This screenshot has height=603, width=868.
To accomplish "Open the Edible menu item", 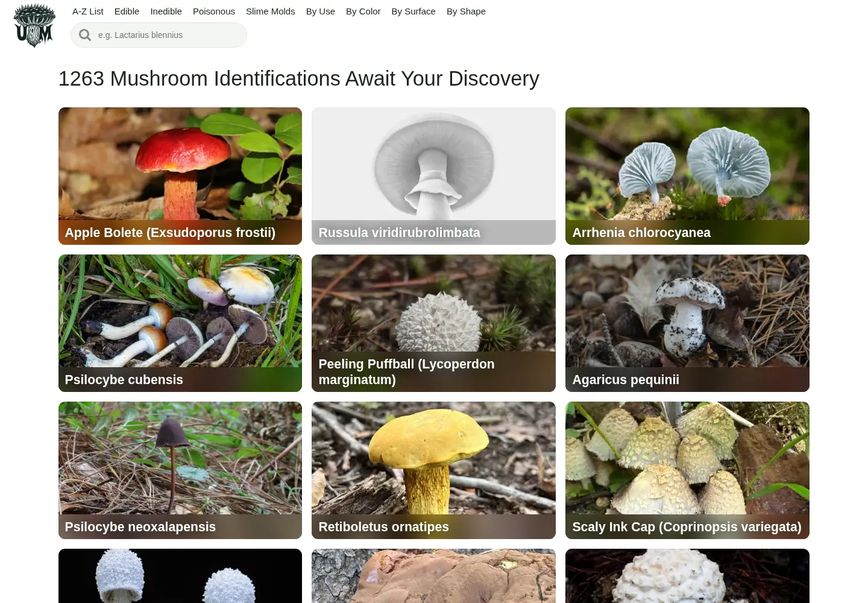I will (x=127, y=11).
